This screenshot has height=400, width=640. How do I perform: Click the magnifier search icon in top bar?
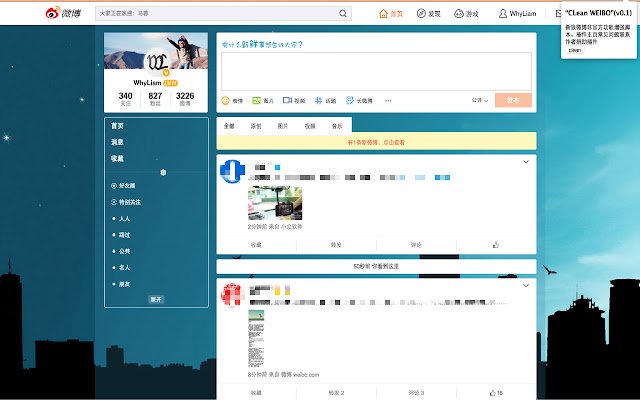pos(343,13)
